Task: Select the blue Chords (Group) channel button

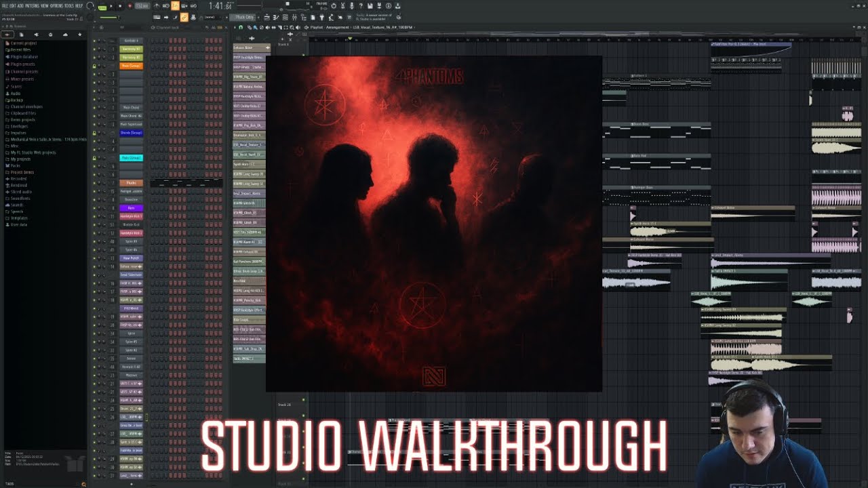Action: point(131,133)
